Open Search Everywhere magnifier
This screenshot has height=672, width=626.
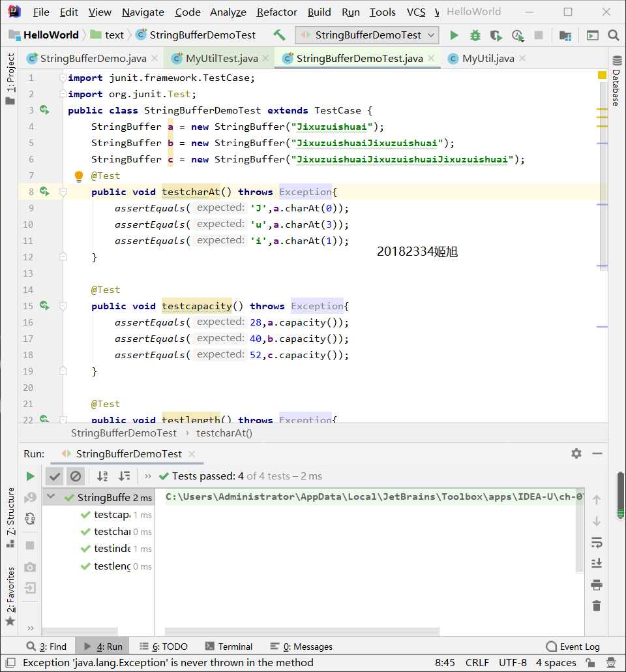[614, 35]
